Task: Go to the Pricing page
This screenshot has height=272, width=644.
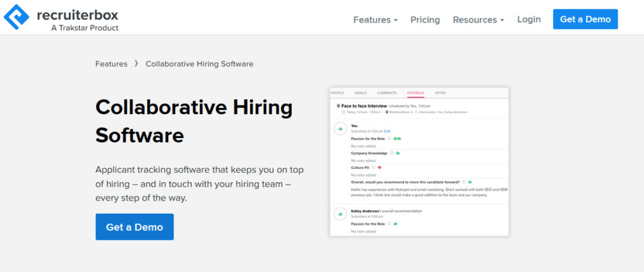Action: (x=425, y=19)
